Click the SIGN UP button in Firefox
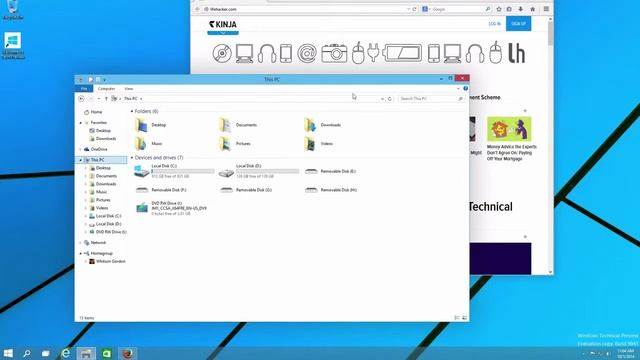640x360 pixels. [x=518, y=24]
